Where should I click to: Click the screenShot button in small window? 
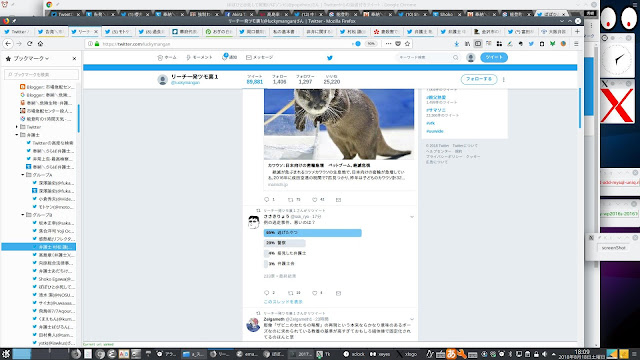(613, 248)
